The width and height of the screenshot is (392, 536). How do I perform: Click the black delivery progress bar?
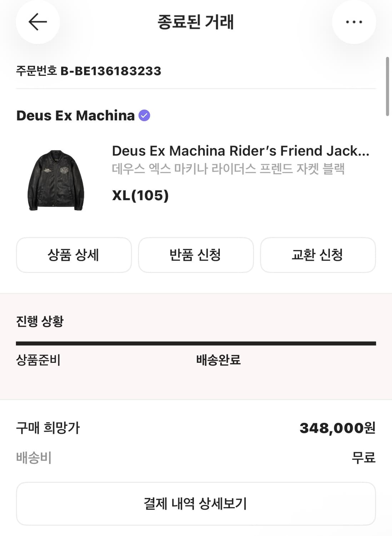coord(195,343)
